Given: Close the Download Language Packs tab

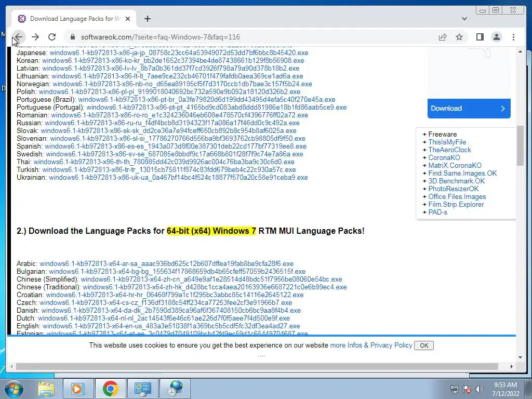Looking at the screenshot, I should point(128,19).
